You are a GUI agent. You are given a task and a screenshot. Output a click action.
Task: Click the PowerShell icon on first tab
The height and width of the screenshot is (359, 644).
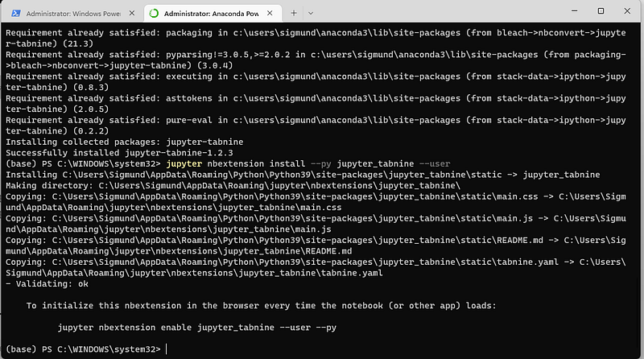(x=16, y=13)
